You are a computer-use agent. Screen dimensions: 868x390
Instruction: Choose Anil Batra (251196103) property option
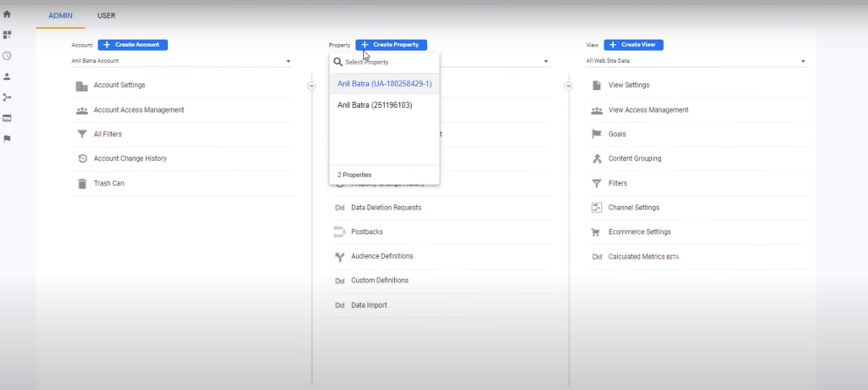pos(376,105)
